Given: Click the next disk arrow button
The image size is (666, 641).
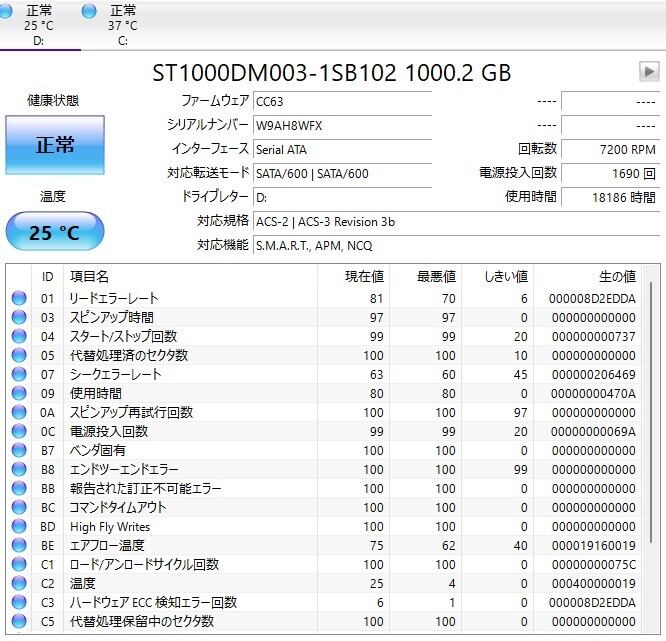Looking at the screenshot, I should pos(648,72).
